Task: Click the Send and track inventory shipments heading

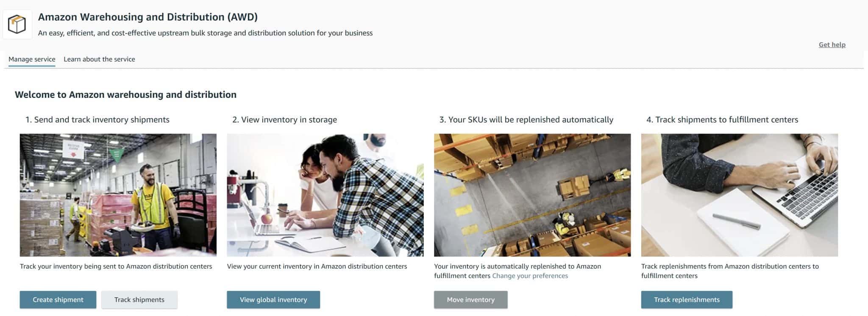Action: [97, 119]
